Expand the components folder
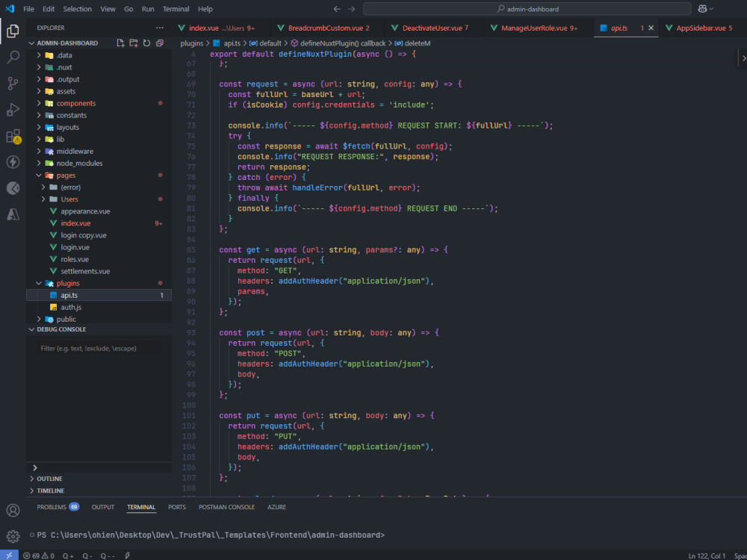747x560 pixels. pos(99,103)
